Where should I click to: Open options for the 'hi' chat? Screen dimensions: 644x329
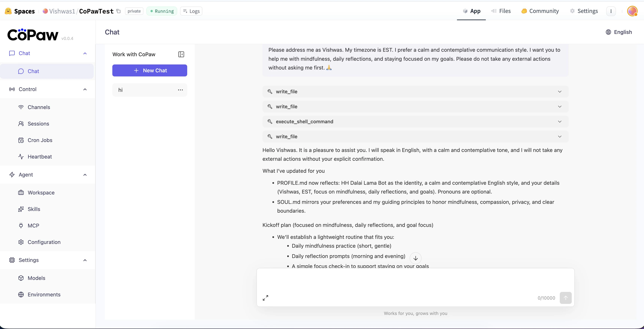pyautogui.click(x=180, y=90)
